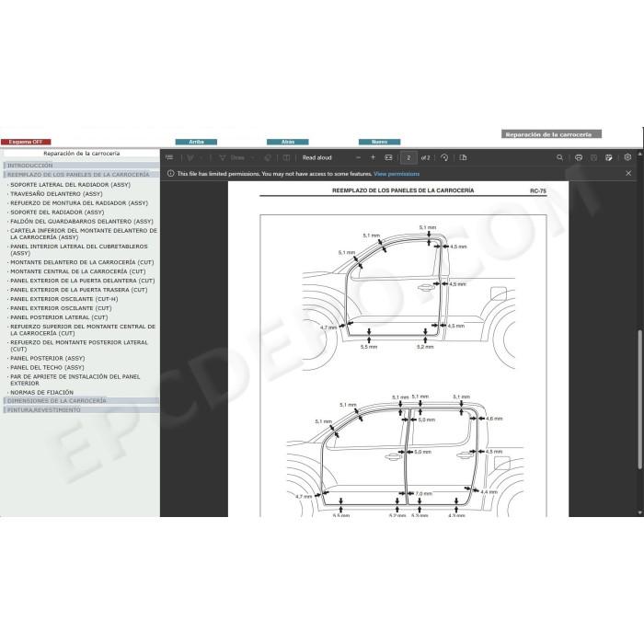Click the PDF page heading REEMPLAZO DE LOS PANELES

403,190
